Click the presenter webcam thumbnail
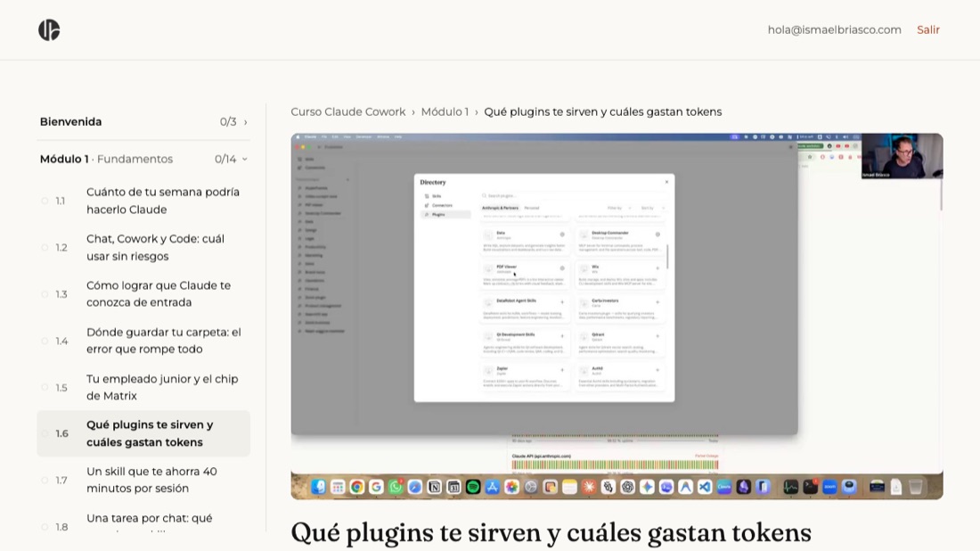The height and width of the screenshot is (551, 980). tap(902, 156)
